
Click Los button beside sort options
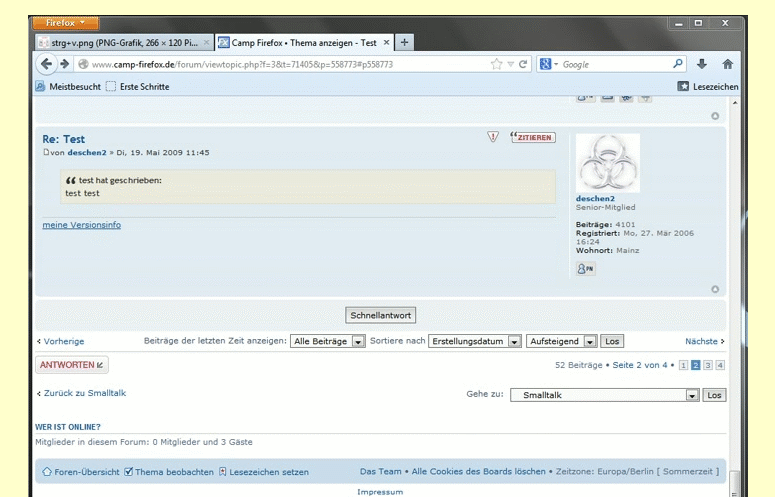pyautogui.click(x=612, y=341)
